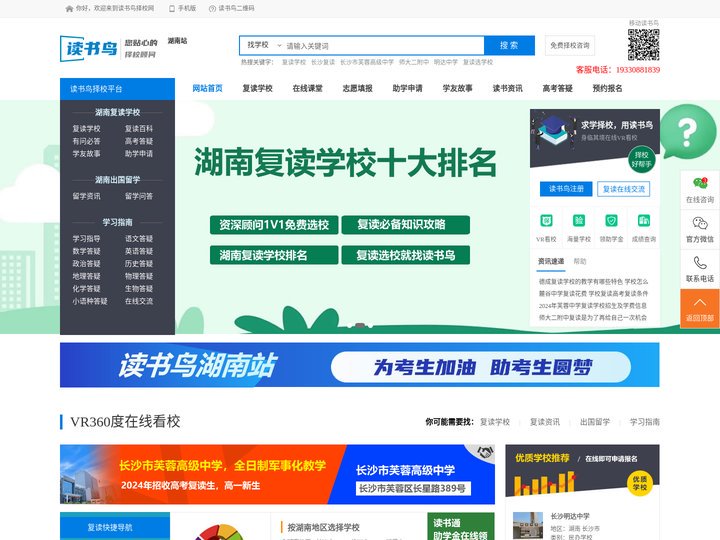
Task: Click the 长沙明达中学 school thumbnail
Action: (528, 526)
